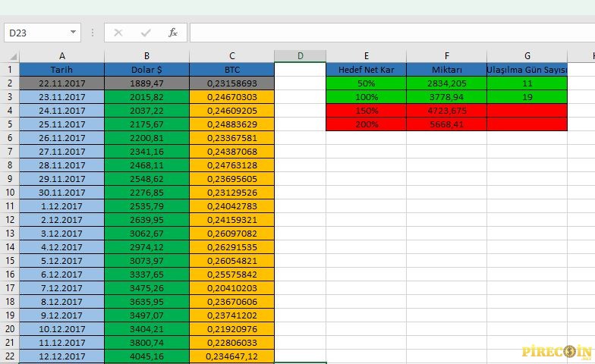Select row 22 header
This screenshot has width=595, height=364.
[9, 356]
